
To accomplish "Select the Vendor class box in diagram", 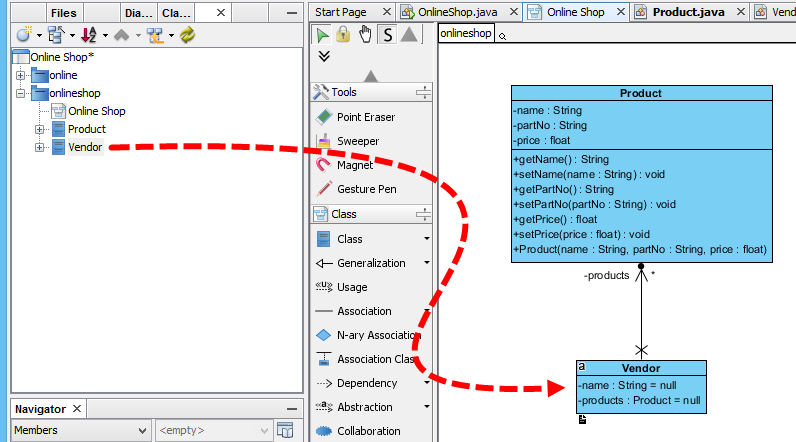I will (x=641, y=387).
